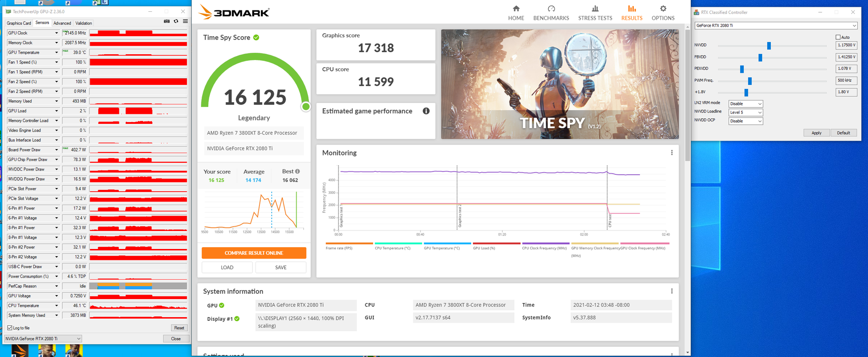Image resolution: width=868 pixels, height=357 pixels.
Task: Open the Memory Clock sensor dropdown
Action: (x=57, y=43)
